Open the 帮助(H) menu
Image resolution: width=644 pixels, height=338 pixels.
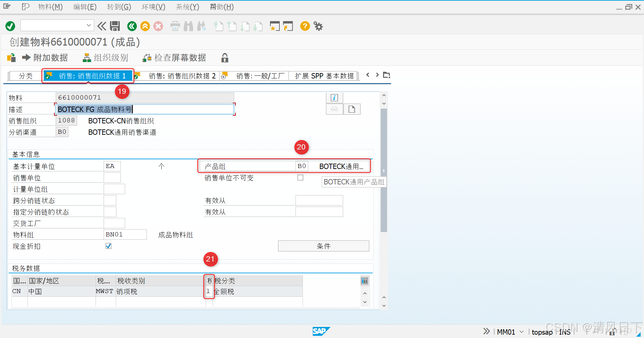pos(222,7)
